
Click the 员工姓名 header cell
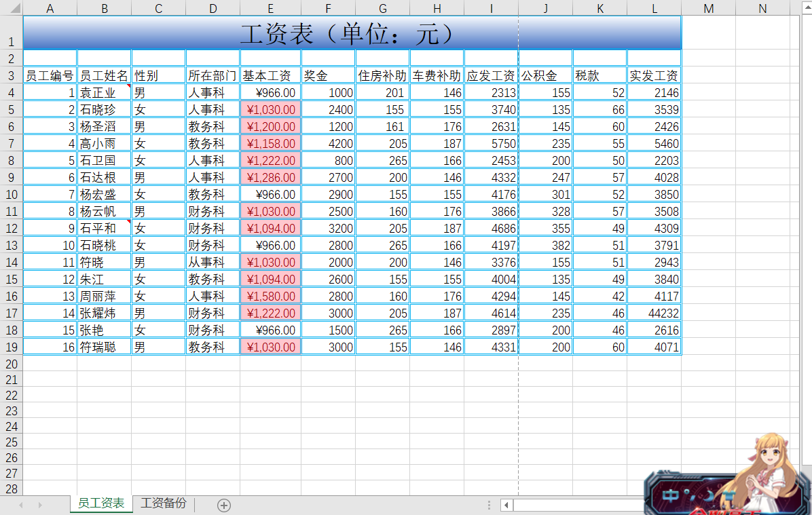(x=104, y=75)
